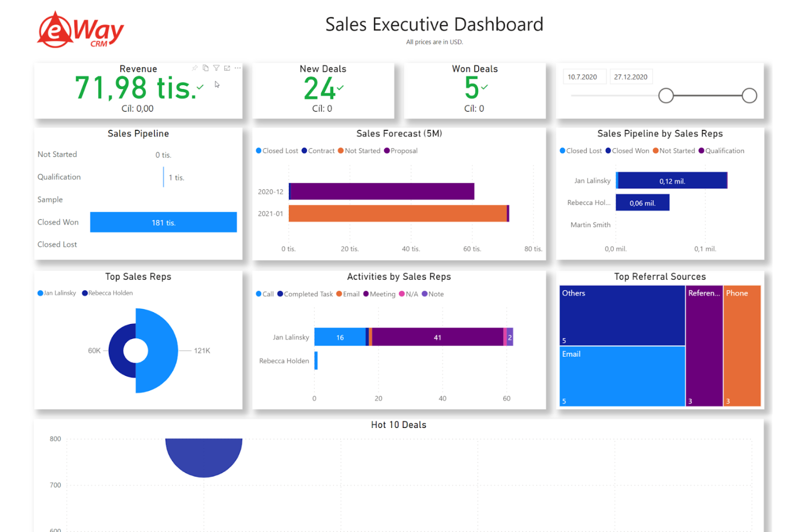This screenshot has height=532, width=798.
Task: Select the New Deals value 24
Action: [x=319, y=88]
